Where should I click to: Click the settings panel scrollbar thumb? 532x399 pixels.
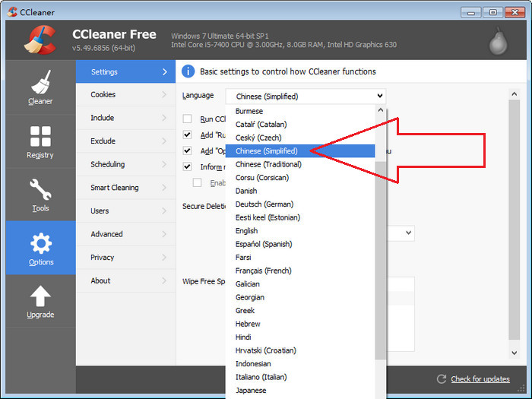(x=515, y=220)
